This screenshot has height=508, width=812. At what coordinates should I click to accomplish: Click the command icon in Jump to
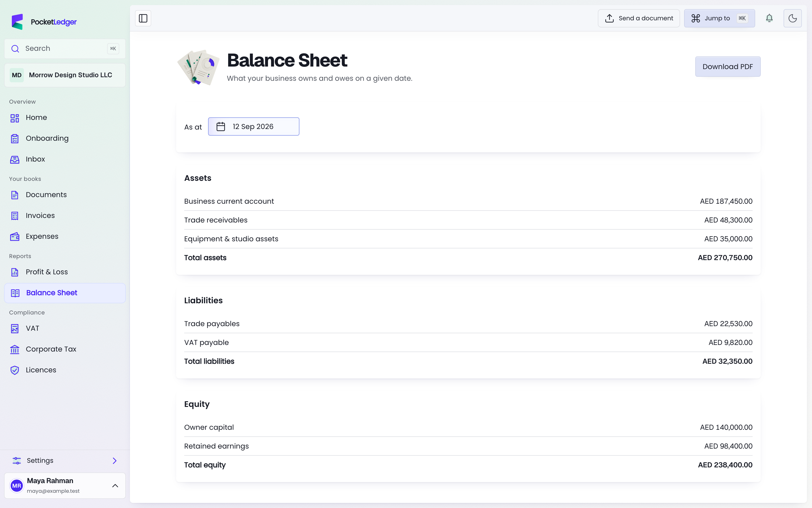(696, 18)
